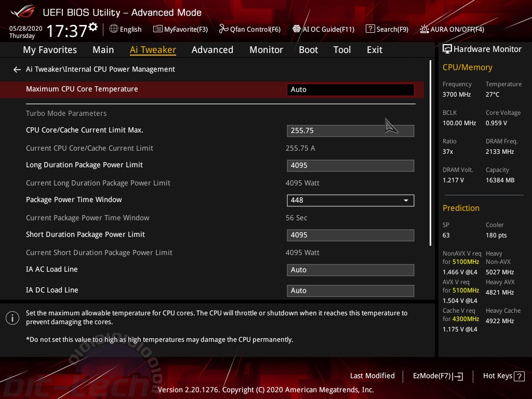Click the Hot Keys label

pos(497,376)
